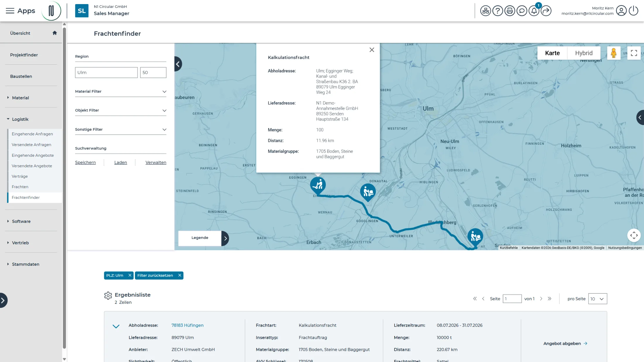This screenshot has width=644, height=362.
Task: Expand the Material Filter section
Action: coord(121,92)
